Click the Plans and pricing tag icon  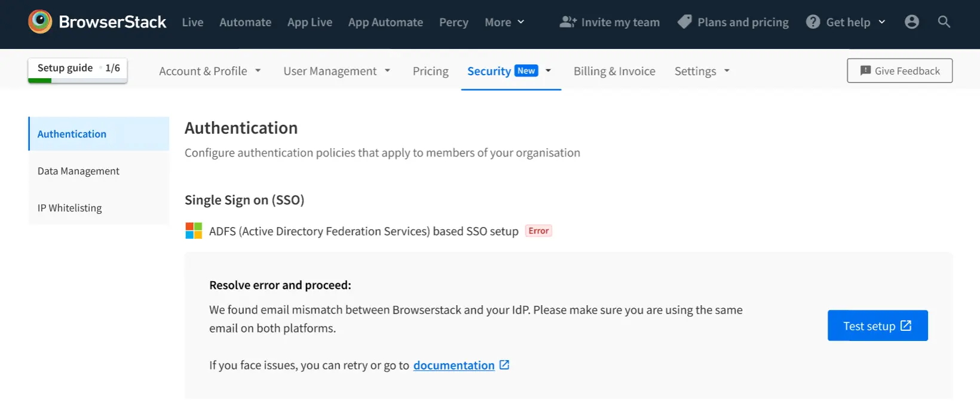684,22
